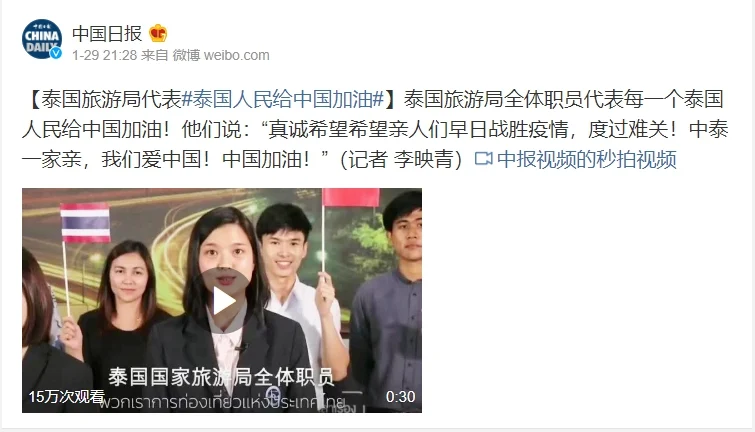The width and height of the screenshot is (755, 432).
Task: Click the 1-29 21:28 post timestamp
Action: (104, 55)
